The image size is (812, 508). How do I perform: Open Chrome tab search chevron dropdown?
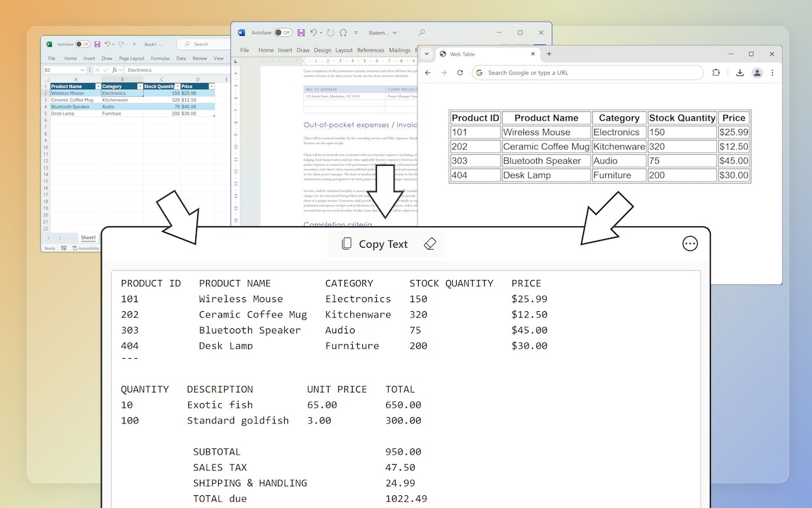tap(427, 54)
